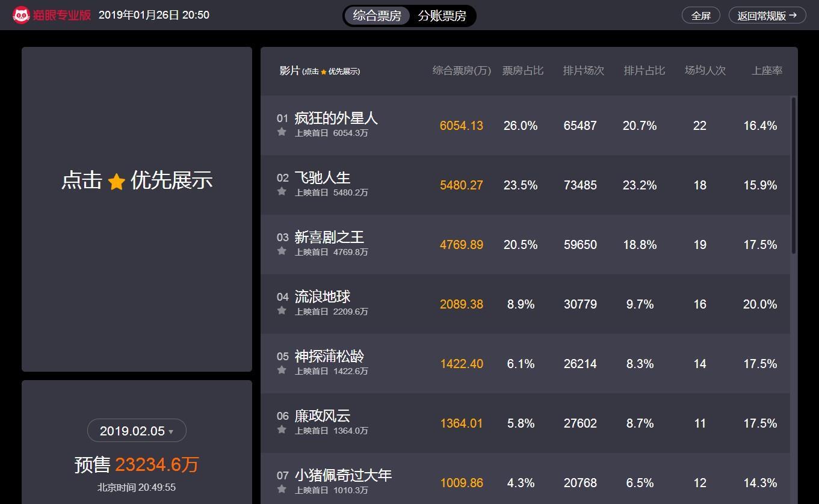Click the 预售 23234.6万 presale figure
The height and width of the screenshot is (504, 819).
(x=137, y=464)
